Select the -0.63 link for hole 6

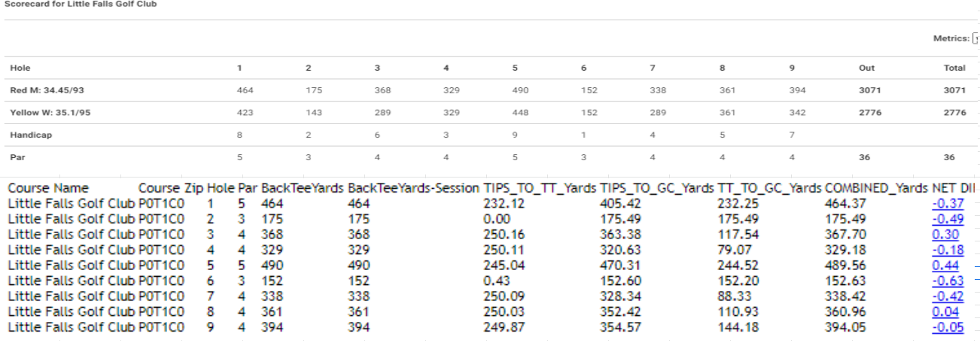[x=949, y=281]
